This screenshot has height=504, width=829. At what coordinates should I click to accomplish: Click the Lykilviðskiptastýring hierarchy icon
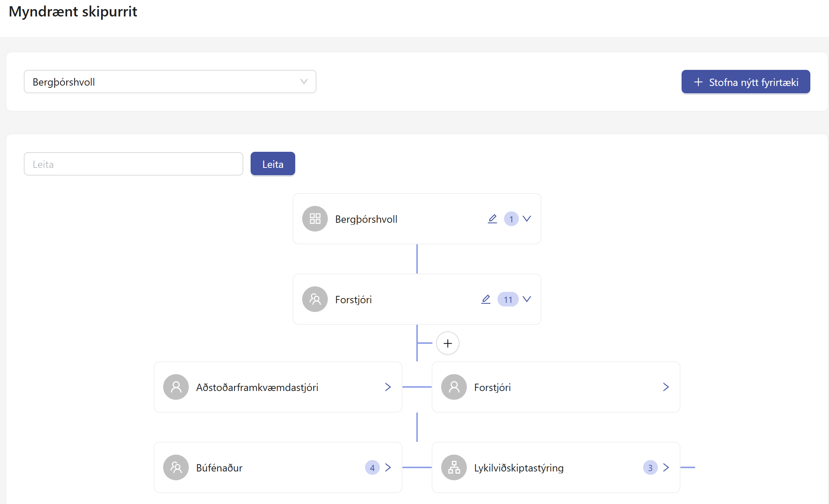(454, 467)
